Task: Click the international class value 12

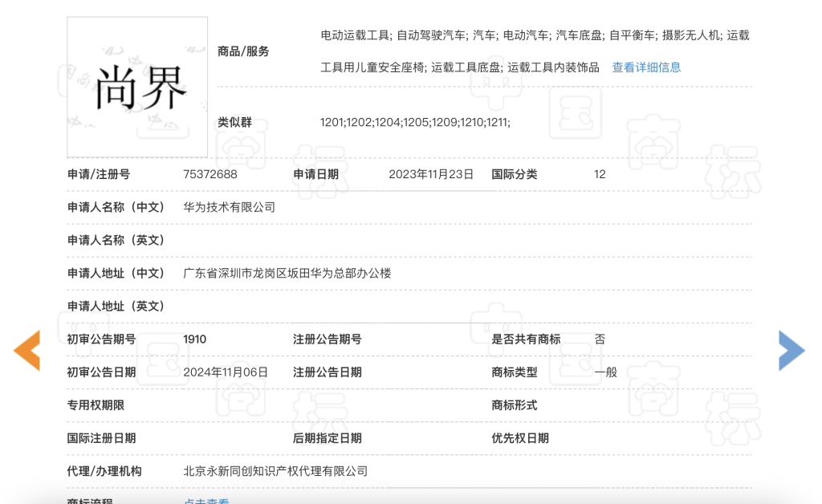Action: coord(600,174)
